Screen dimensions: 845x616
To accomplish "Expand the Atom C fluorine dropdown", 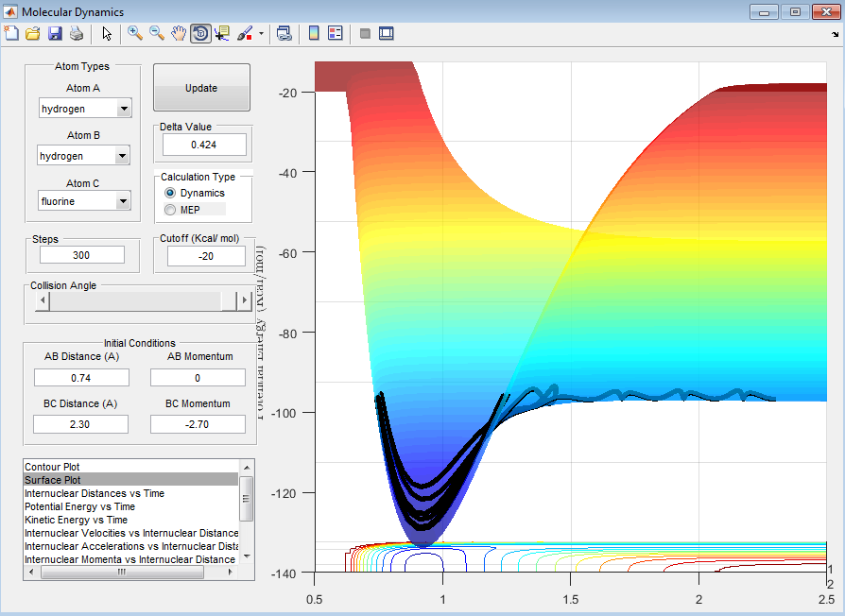I will pyautogui.click(x=124, y=201).
